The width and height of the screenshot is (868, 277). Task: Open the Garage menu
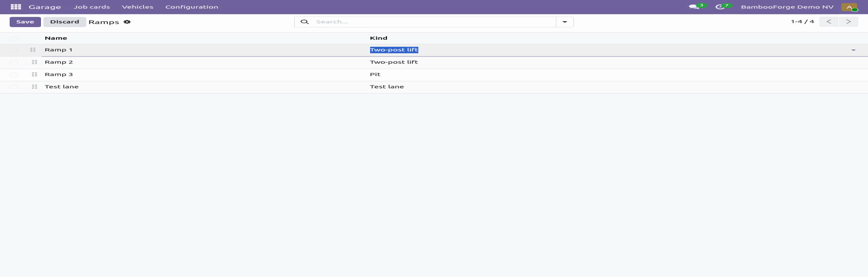45,7
